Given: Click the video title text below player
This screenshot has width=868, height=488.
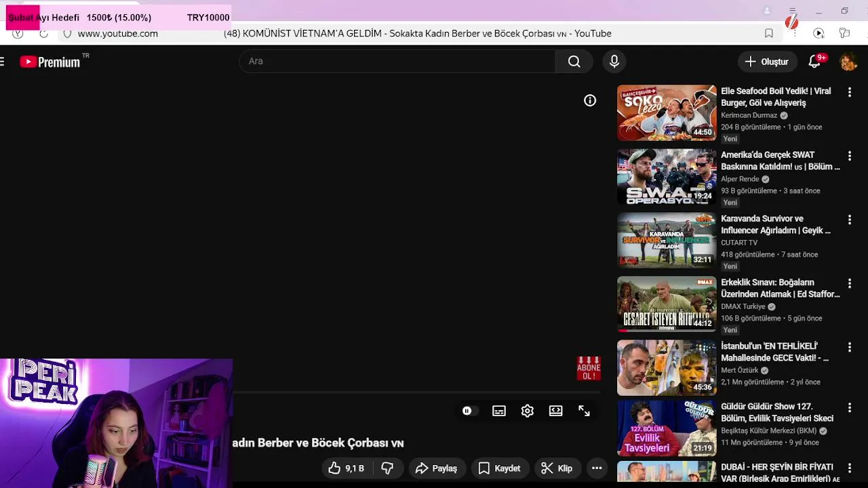Looking at the screenshot, I should (318, 443).
